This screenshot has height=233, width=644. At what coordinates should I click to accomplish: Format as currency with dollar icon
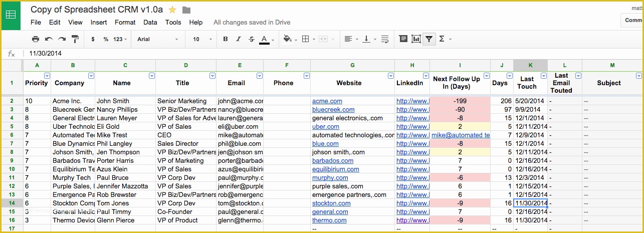click(93, 39)
